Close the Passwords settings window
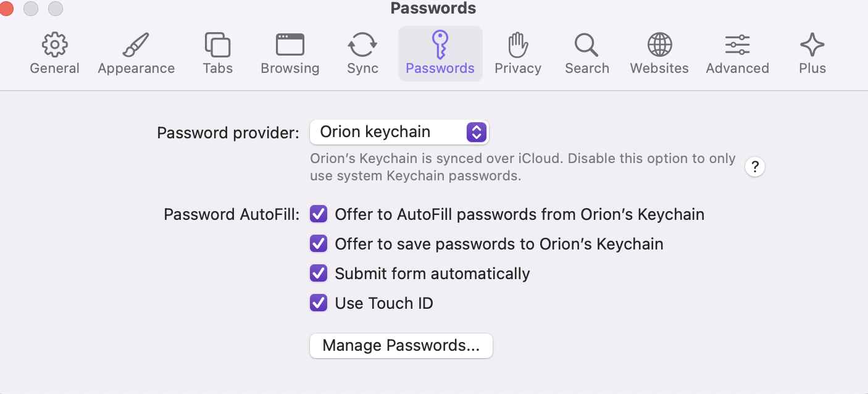The image size is (868, 394). [6, 9]
